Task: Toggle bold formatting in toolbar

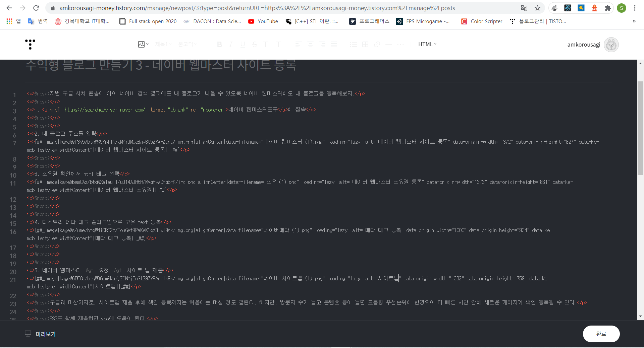Action: [x=219, y=44]
